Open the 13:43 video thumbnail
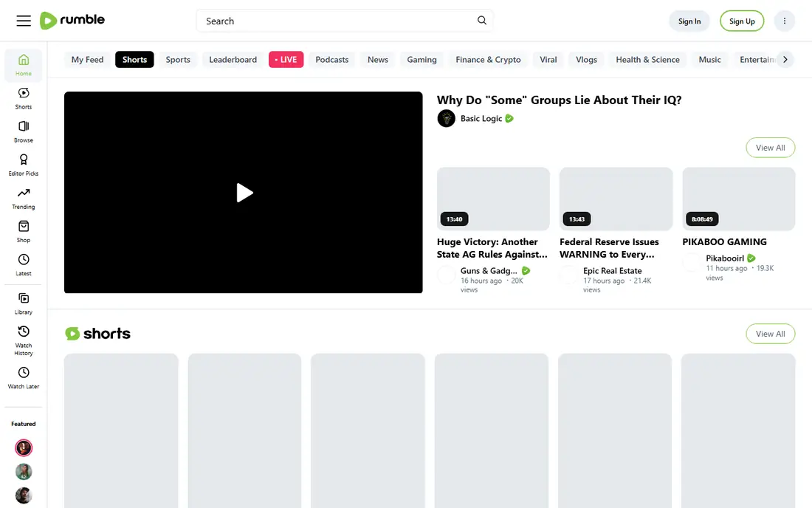This screenshot has height=508, width=812. click(x=616, y=199)
